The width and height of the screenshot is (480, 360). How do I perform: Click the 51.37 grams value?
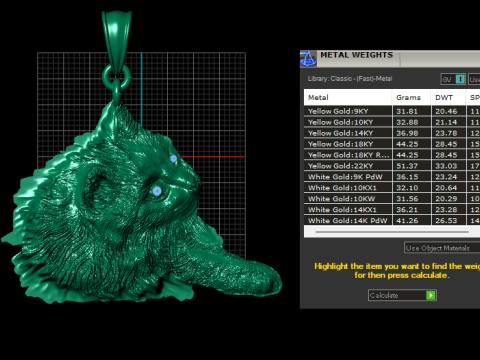coord(407,166)
